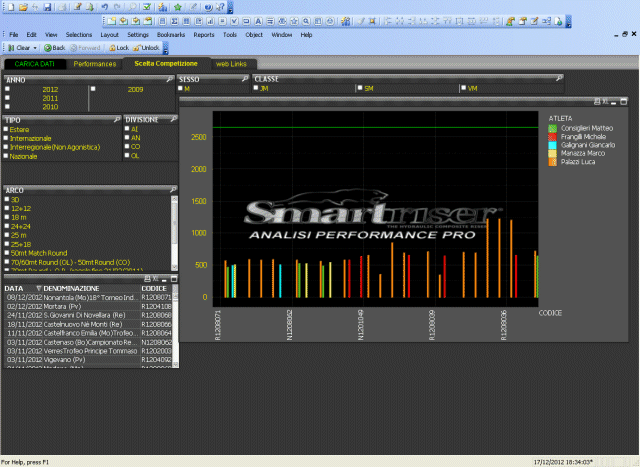Search in the CLASSE list box
The width and height of the screenshot is (640, 467).
(559, 78)
